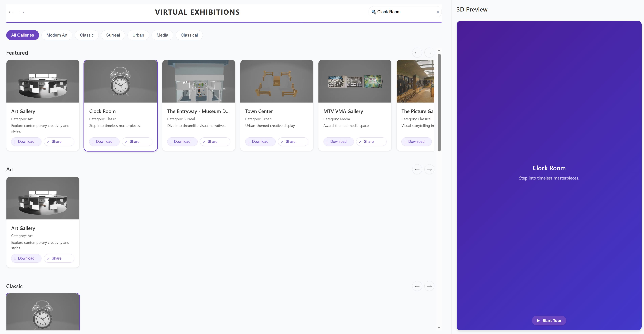644x334 pixels.
Task: Clear the search field with X
Action: pyautogui.click(x=438, y=12)
